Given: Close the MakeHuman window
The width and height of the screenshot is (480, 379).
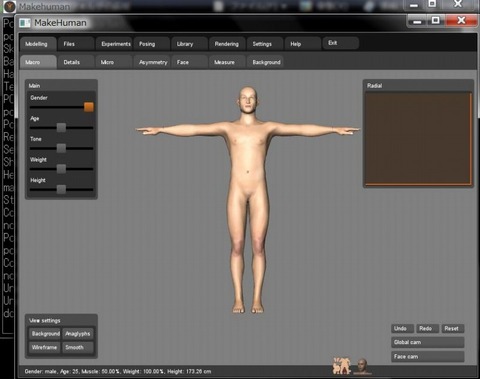Looking at the screenshot, I should 461,21.
